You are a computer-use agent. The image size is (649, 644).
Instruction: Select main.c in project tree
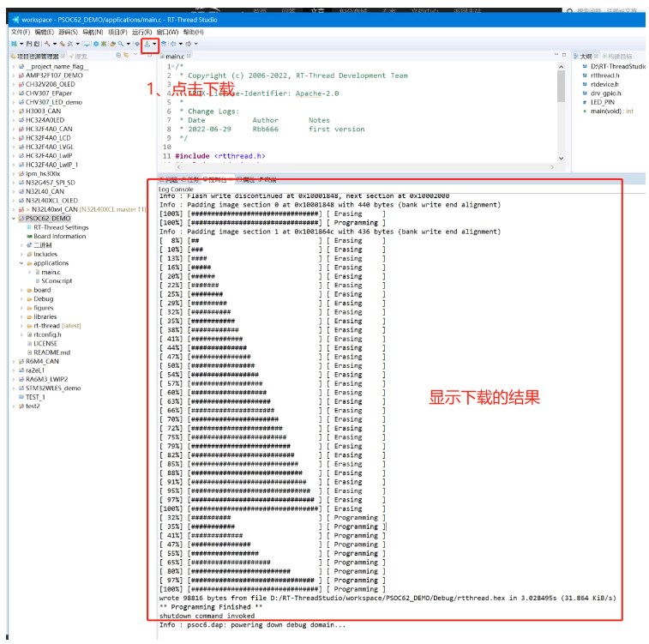click(x=51, y=272)
